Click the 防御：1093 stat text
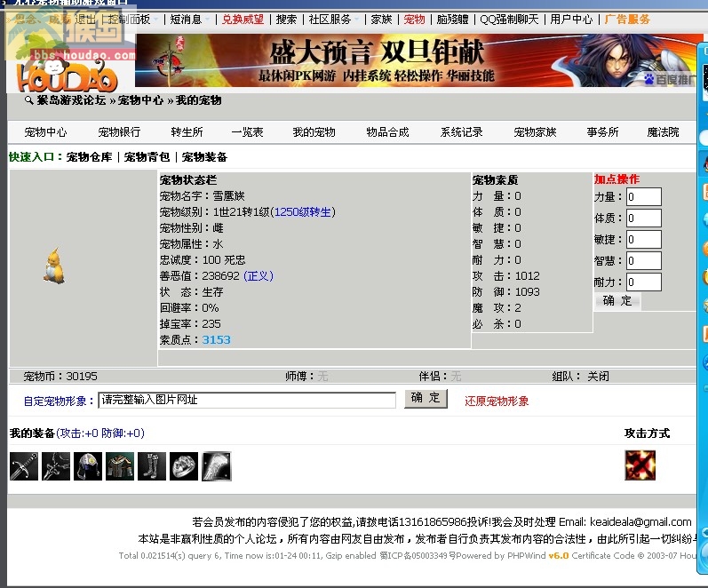Screen dimensions: 708x588 (506, 291)
